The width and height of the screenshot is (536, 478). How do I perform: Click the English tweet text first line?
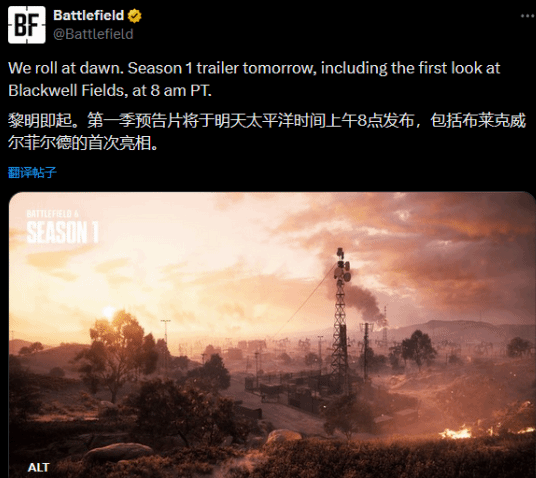254,68
